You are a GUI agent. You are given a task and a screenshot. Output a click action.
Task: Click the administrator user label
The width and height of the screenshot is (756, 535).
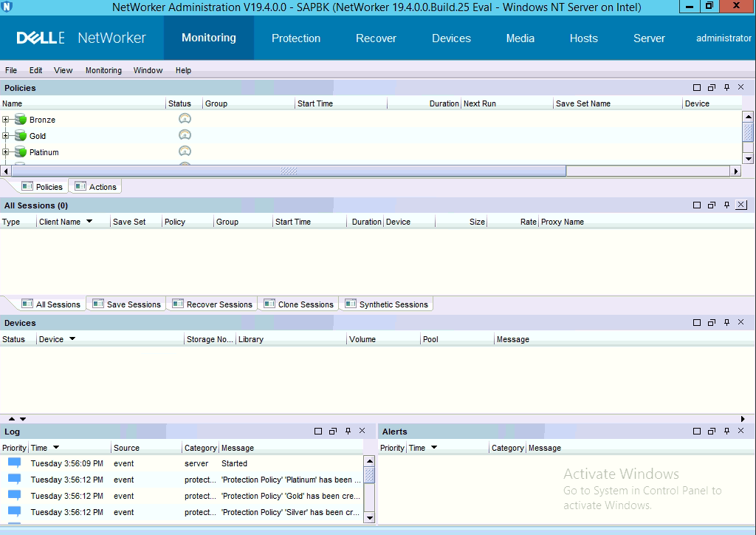724,38
